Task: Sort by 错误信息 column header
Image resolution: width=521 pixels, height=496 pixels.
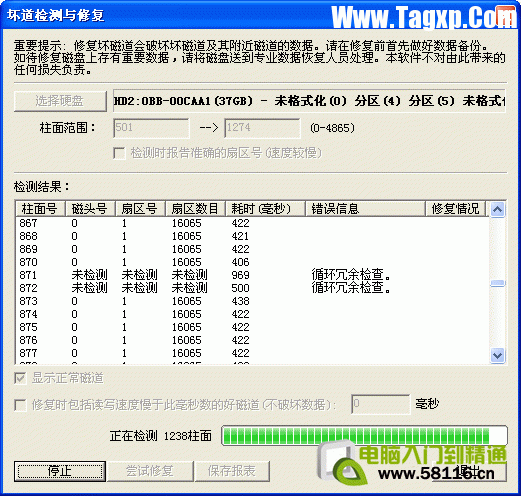Action: pos(365,209)
